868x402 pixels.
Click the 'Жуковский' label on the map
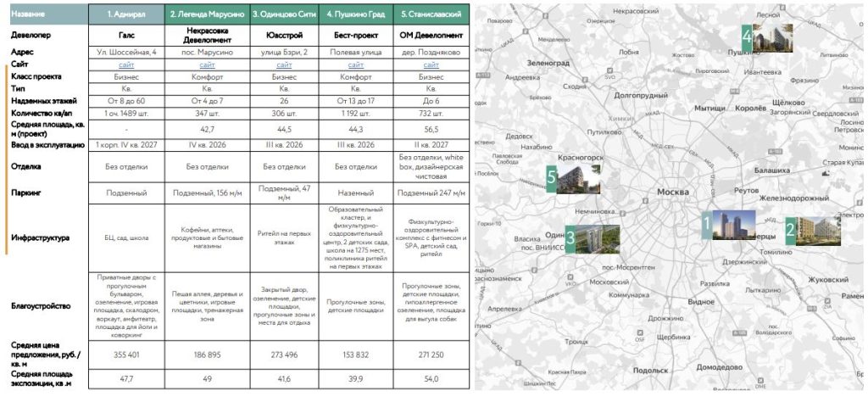click(x=829, y=280)
